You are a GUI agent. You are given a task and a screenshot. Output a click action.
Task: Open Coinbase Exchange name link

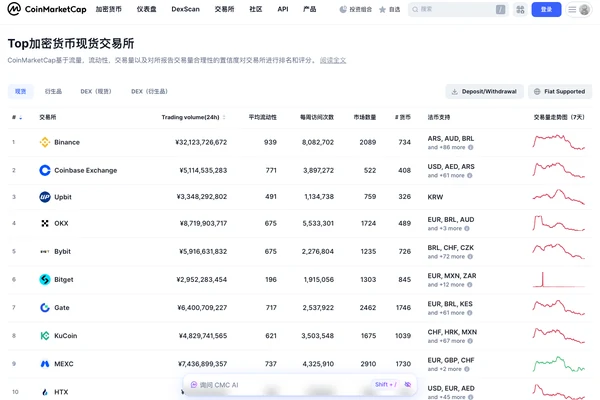(86, 170)
